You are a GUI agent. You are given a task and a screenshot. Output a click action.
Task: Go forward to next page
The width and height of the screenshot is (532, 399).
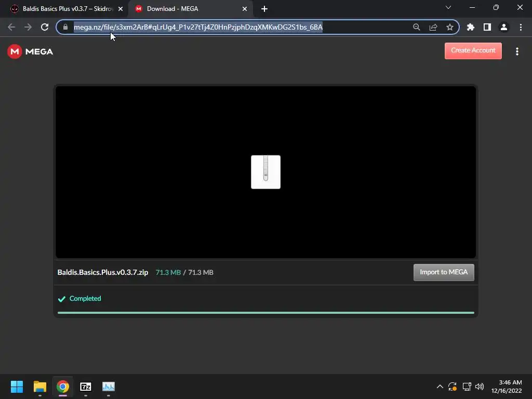tap(28, 27)
